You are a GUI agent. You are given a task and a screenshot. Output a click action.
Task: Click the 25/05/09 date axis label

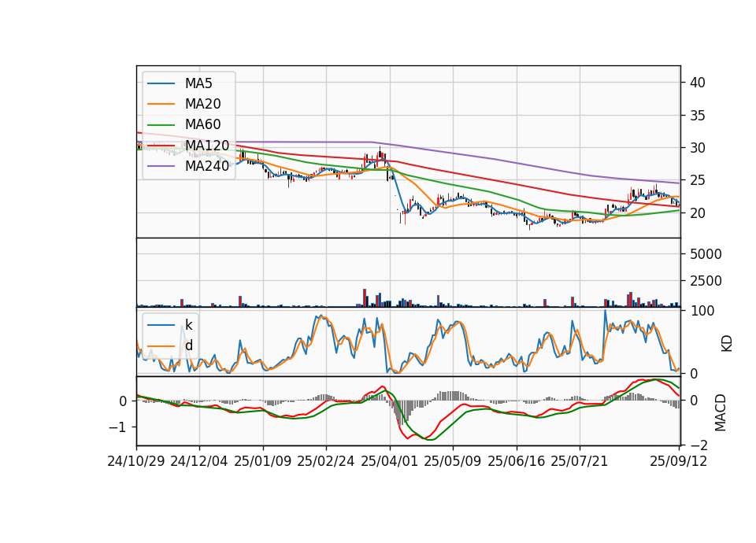[453, 461]
